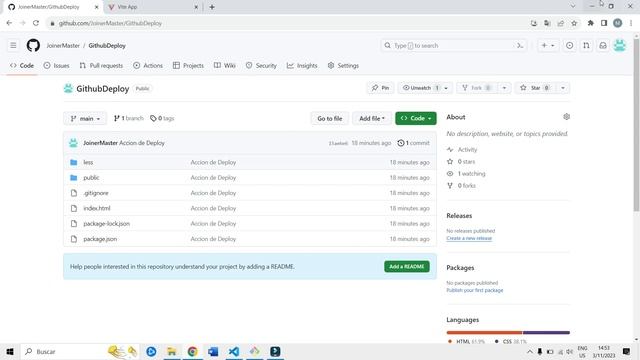Screen dimensions: 640x360
Task: Click the CSS segment of the languages bar
Action: point(547,333)
